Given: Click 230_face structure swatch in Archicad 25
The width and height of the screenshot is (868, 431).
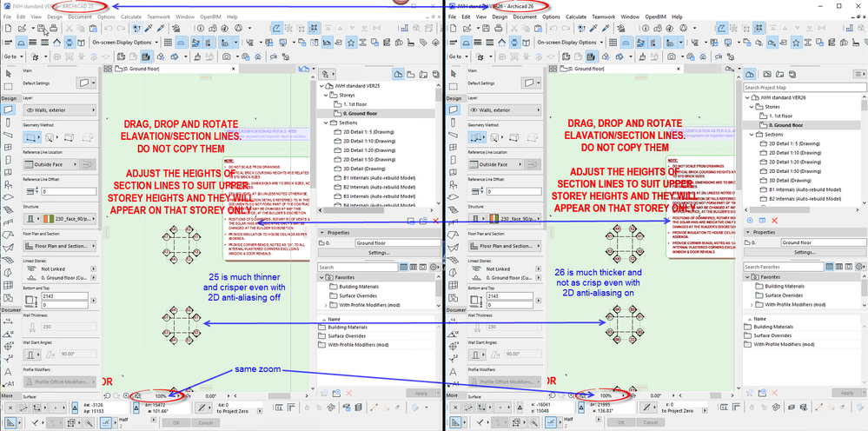Looking at the screenshot, I should coord(48,219).
